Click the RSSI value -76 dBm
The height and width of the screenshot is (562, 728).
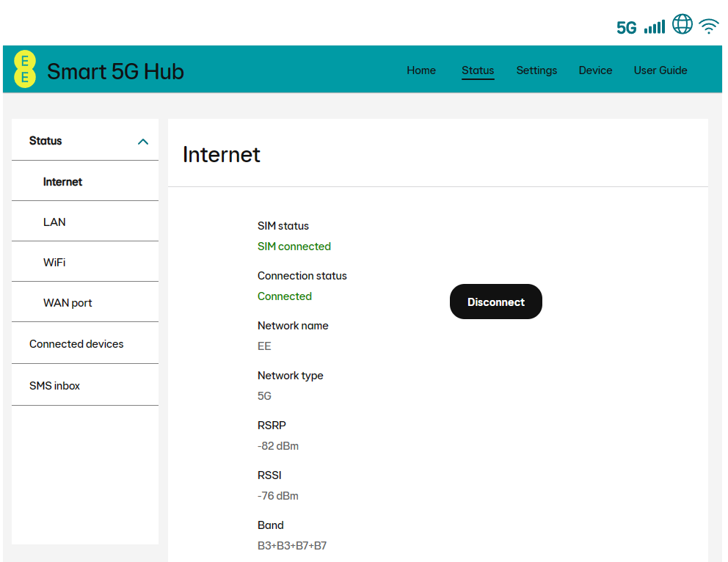pyautogui.click(x=278, y=496)
